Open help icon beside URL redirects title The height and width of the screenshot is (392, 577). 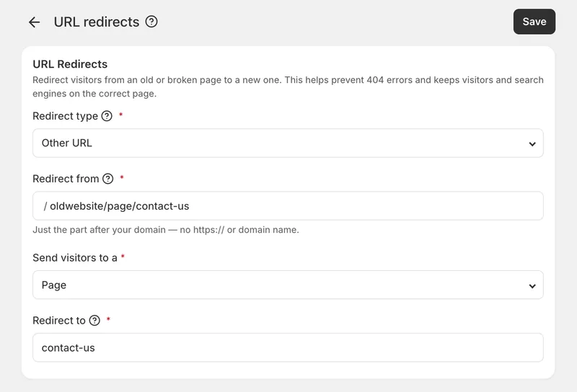151,22
